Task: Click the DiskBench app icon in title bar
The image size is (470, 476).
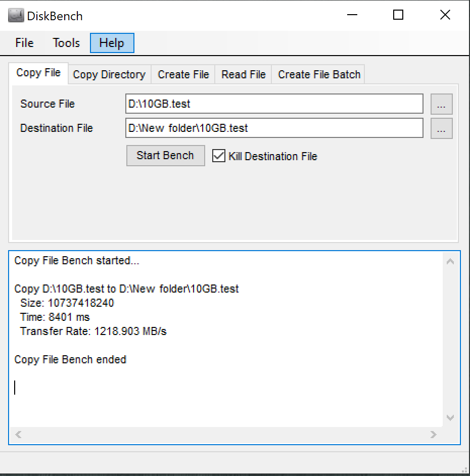Action: 16,16
